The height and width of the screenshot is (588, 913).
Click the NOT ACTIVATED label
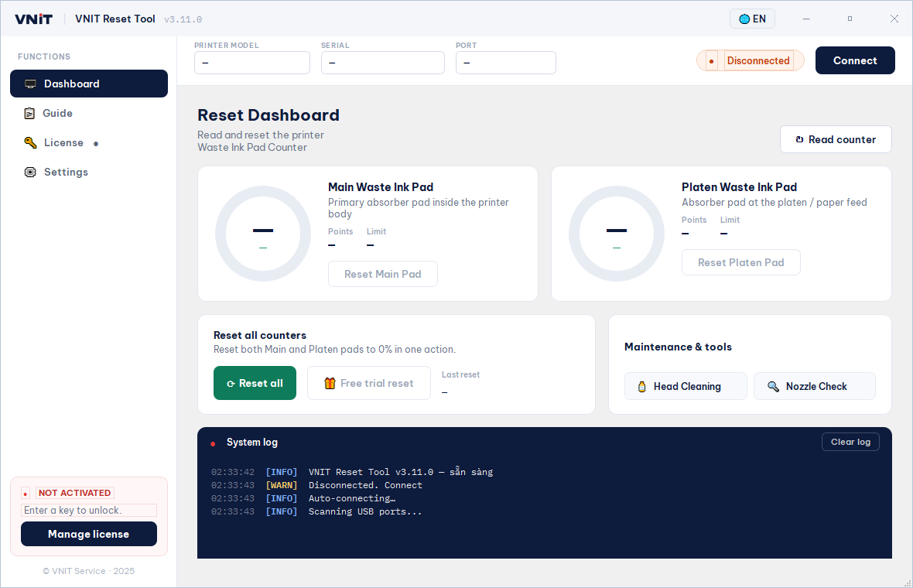(x=74, y=493)
